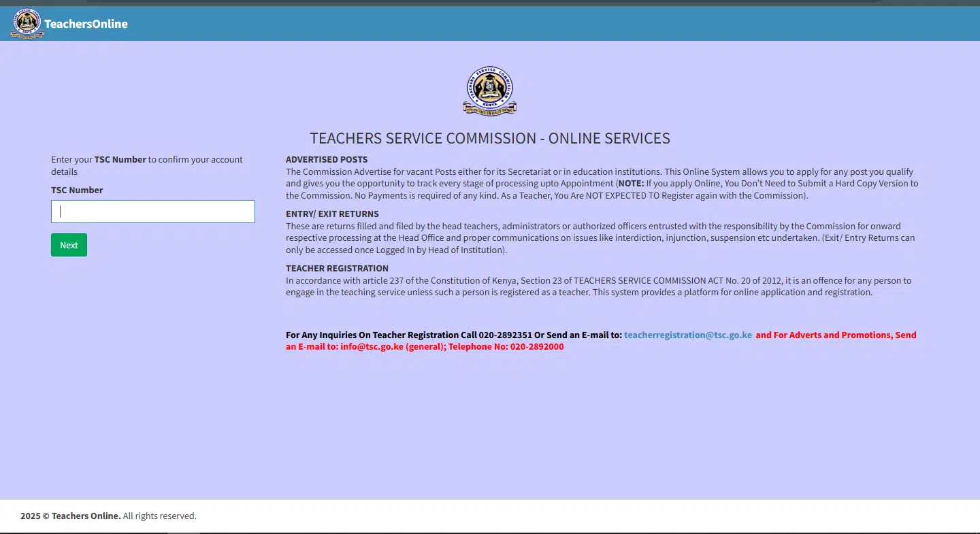Click the bold NOTE: text in Advertised Posts
The width and height of the screenshot is (980, 534).
631,184
